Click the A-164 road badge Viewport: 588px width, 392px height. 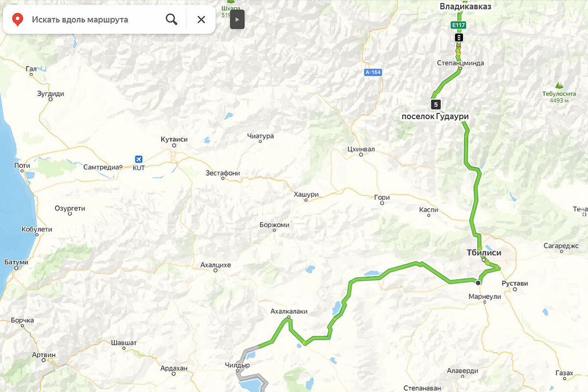pos(373,73)
